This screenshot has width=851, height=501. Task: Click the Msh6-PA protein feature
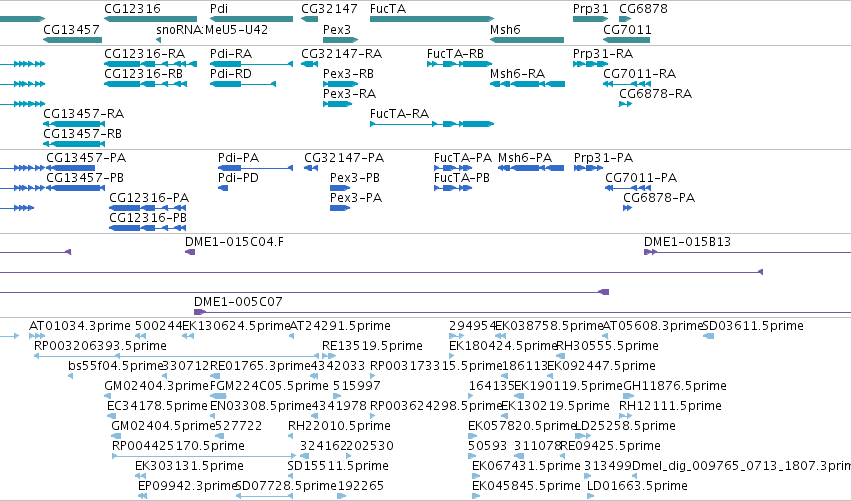(x=531, y=168)
